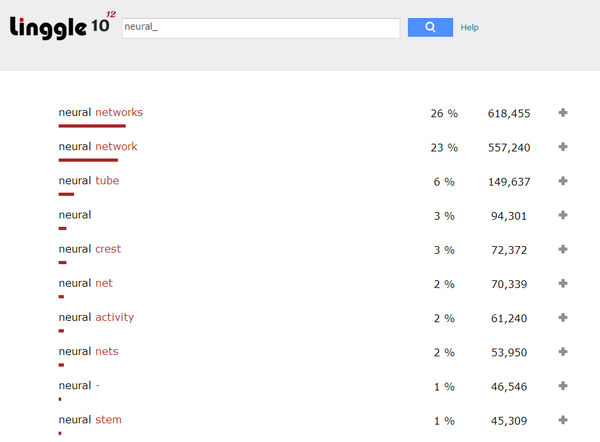Click plus icon for 'neural net'
600x442 pixels.
(x=563, y=283)
